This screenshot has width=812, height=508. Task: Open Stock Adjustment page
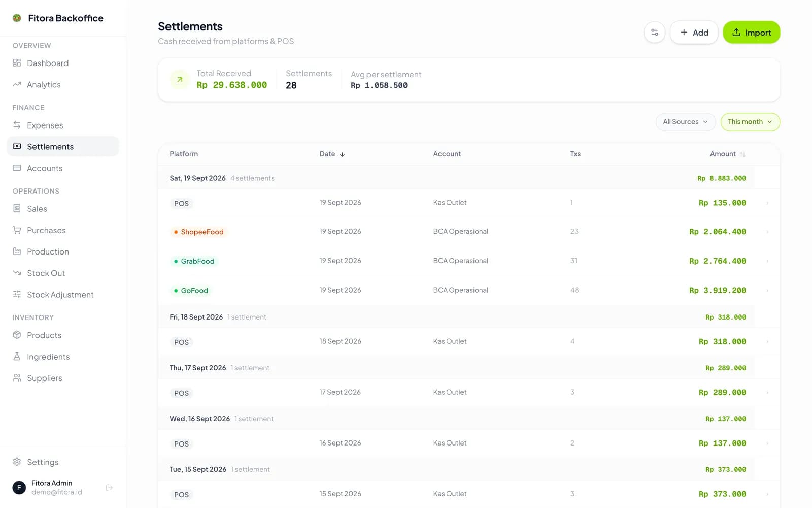pos(63,294)
